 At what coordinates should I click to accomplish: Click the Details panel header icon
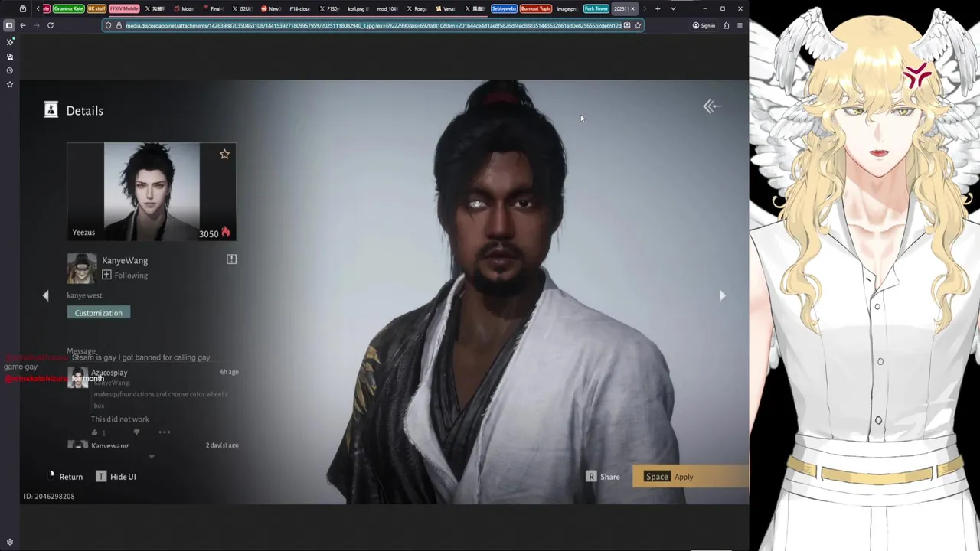click(x=51, y=110)
